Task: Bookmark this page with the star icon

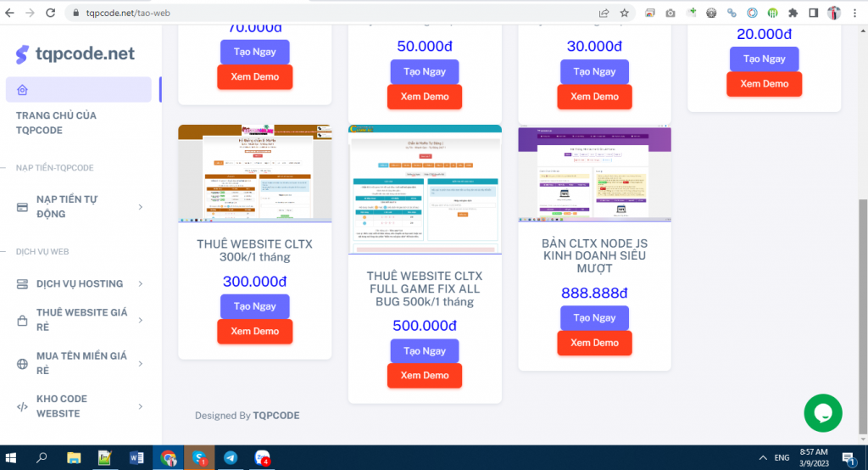Action: coord(625,13)
